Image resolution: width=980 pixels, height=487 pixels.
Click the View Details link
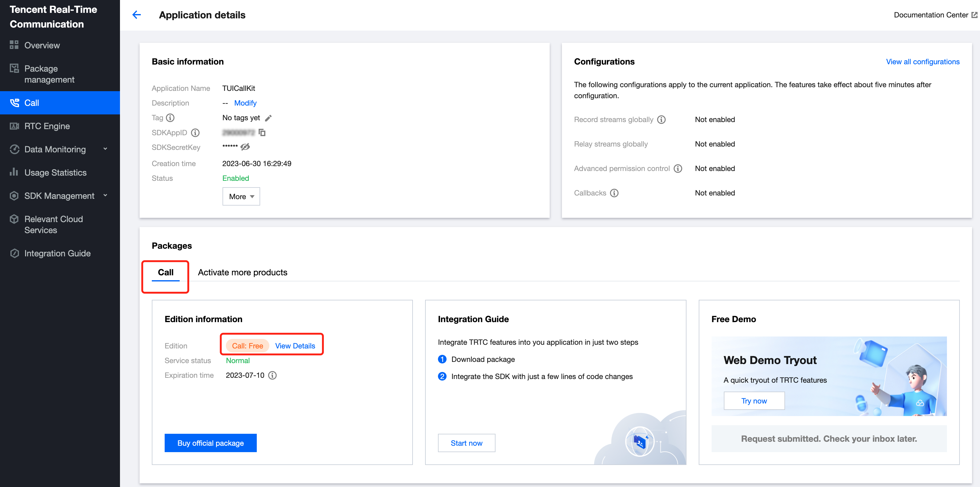tap(295, 346)
